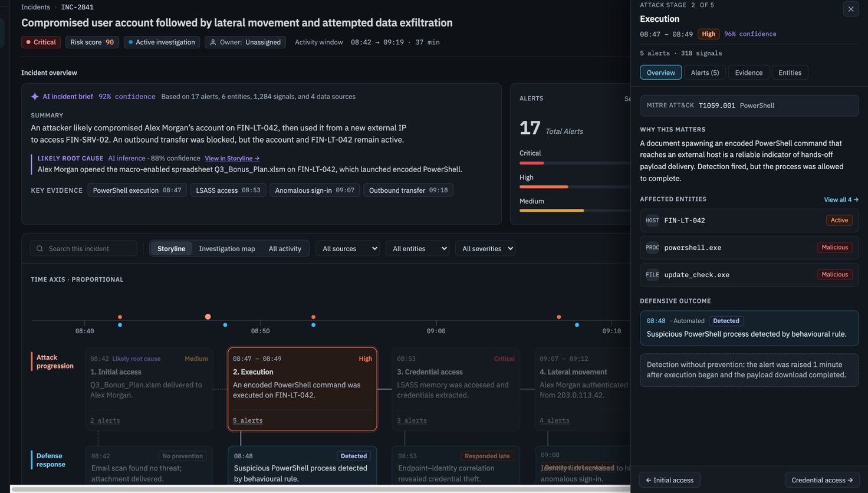868x493 pixels.
Task: Open the All entities dropdown
Action: [x=417, y=249]
